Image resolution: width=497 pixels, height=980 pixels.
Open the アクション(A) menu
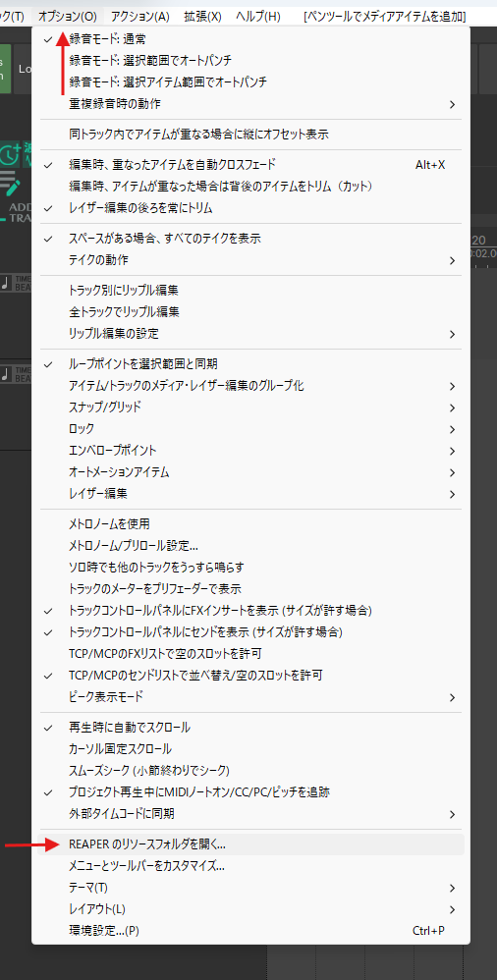tap(140, 17)
